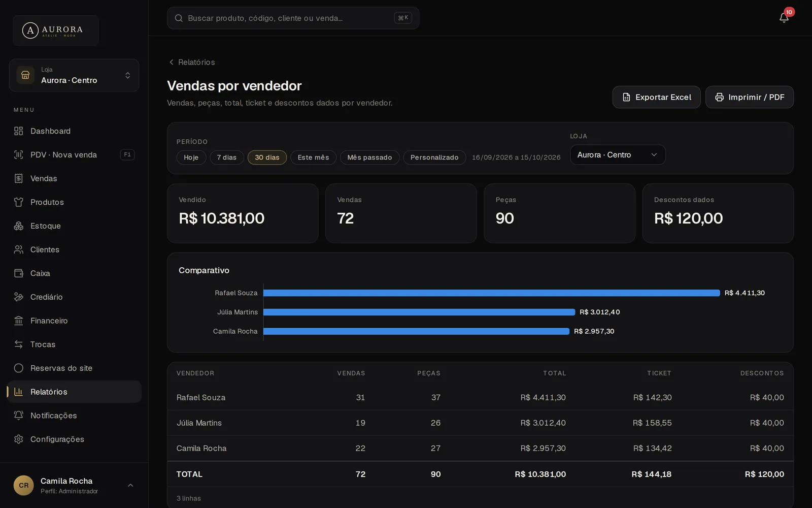812x508 pixels.
Task: Sort by the VENDEDOR column header
Action: [195, 373]
